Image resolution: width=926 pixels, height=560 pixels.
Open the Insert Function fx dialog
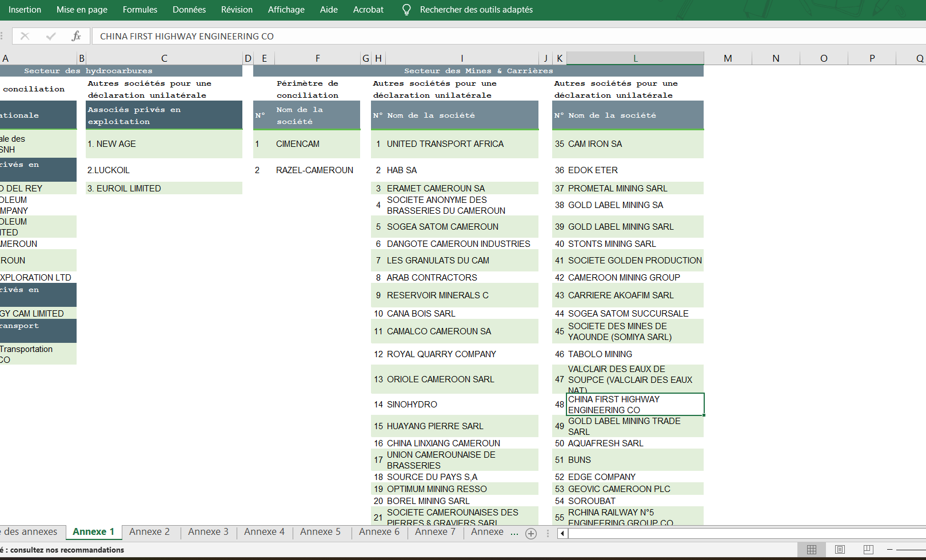(x=76, y=36)
